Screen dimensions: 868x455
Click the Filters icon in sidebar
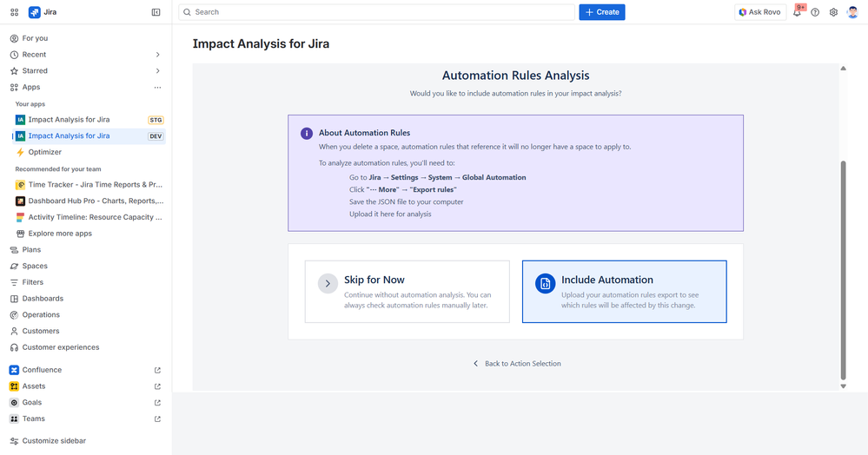[x=15, y=282]
